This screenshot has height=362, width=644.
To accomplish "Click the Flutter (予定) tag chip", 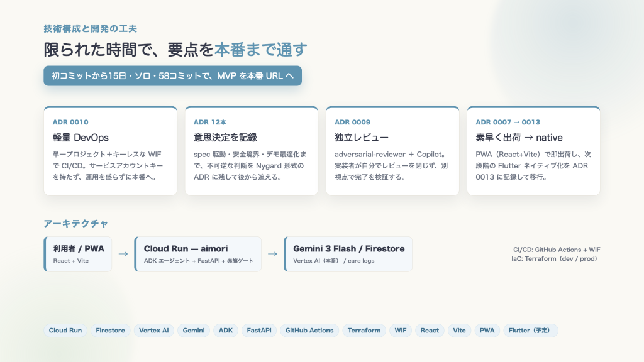I will click(x=530, y=331).
